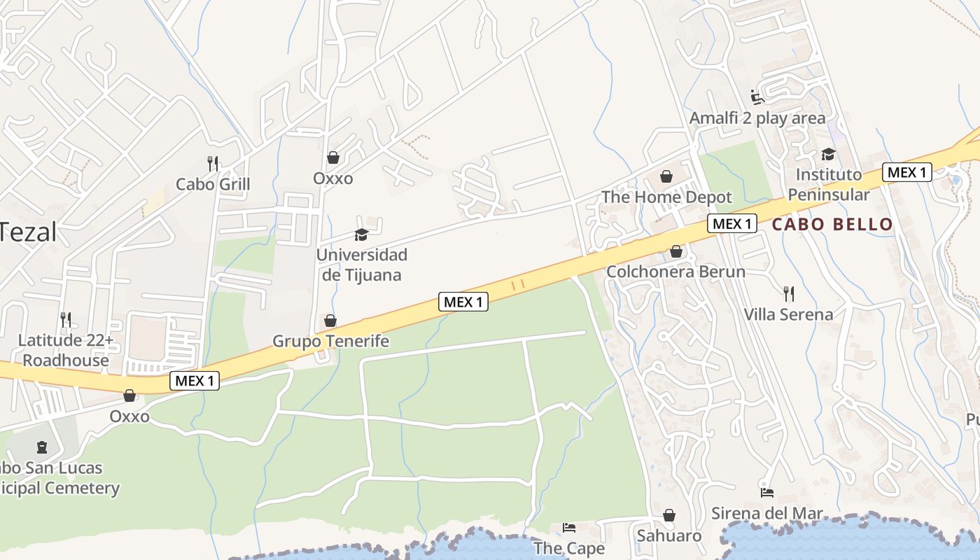Click The Home Depot shopping icon
This screenshot has height=560, width=980.
666,176
